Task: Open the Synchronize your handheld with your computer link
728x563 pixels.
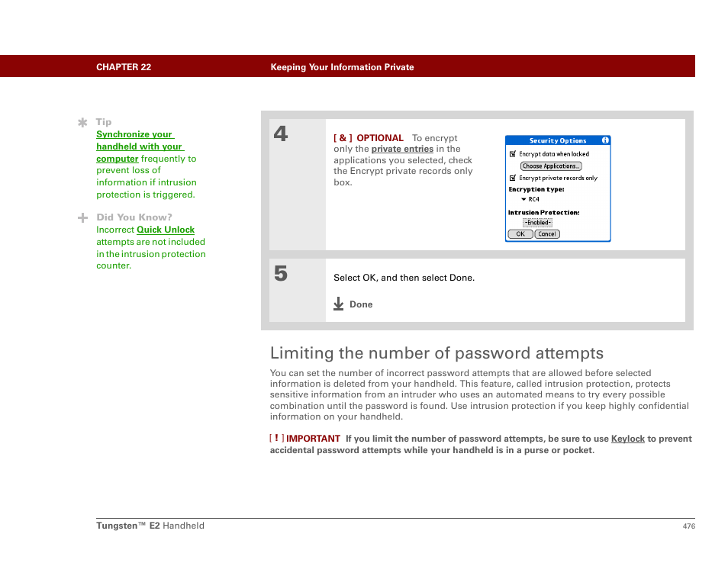Action: click(140, 146)
